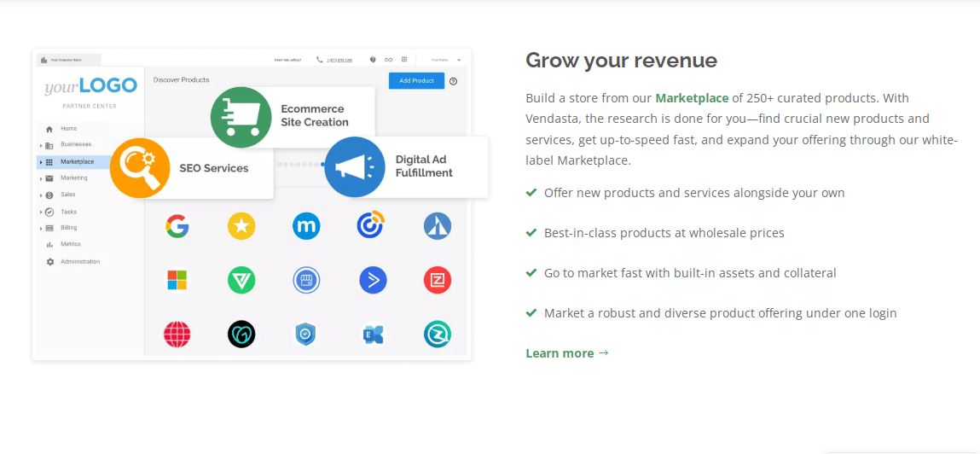Screen dimensions: 980x454
Task: Select Marketing in the sidebar
Action: click(x=73, y=178)
